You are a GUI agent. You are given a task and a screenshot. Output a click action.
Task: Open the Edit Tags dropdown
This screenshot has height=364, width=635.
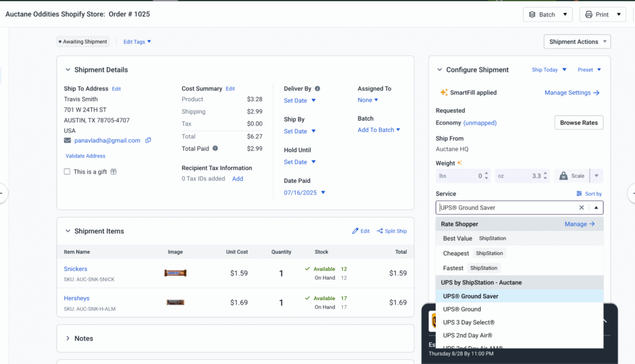(137, 42)
